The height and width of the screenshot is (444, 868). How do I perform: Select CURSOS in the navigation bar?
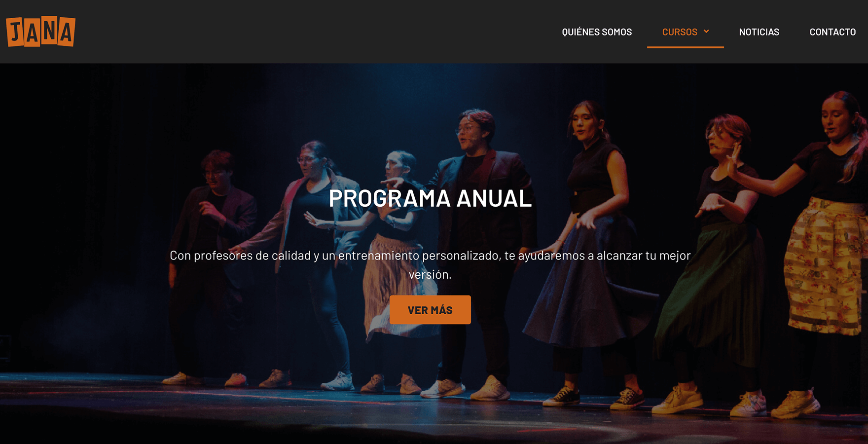click(x=680, y=32)
